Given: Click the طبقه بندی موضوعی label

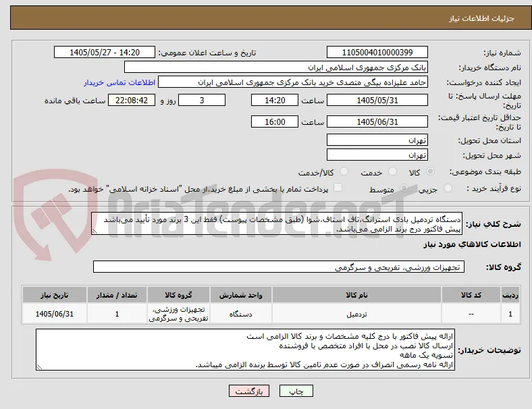Looking at the screenshot, I should (485, 171).
